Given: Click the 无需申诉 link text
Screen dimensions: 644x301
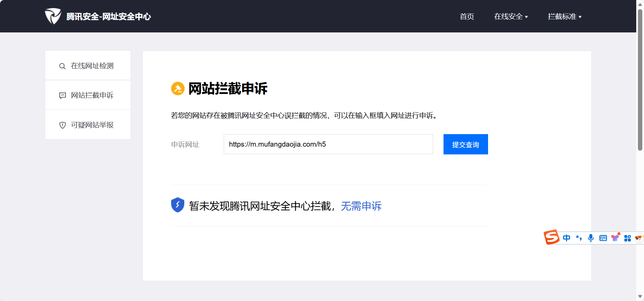Looking at the screenshot, I should 361,206.
